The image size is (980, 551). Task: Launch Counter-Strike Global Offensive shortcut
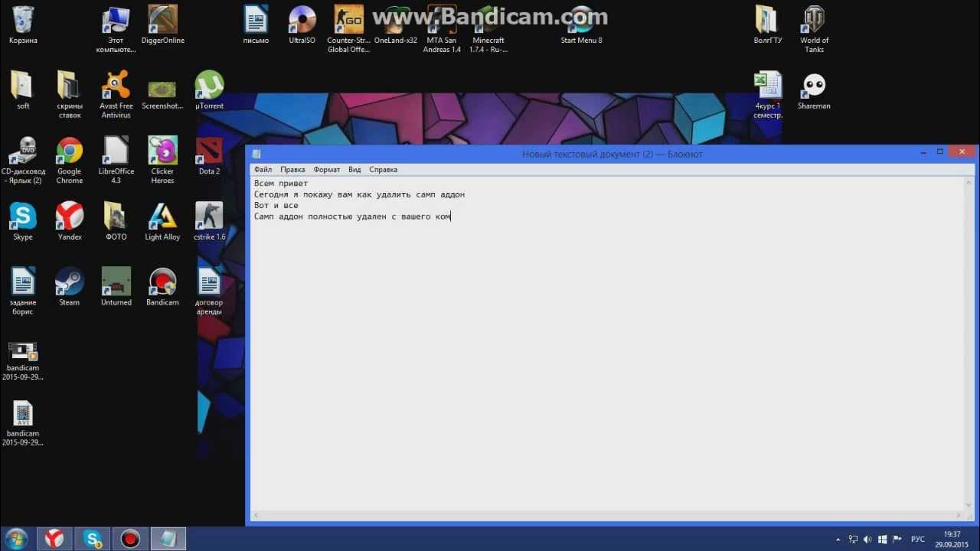[348, 29]
